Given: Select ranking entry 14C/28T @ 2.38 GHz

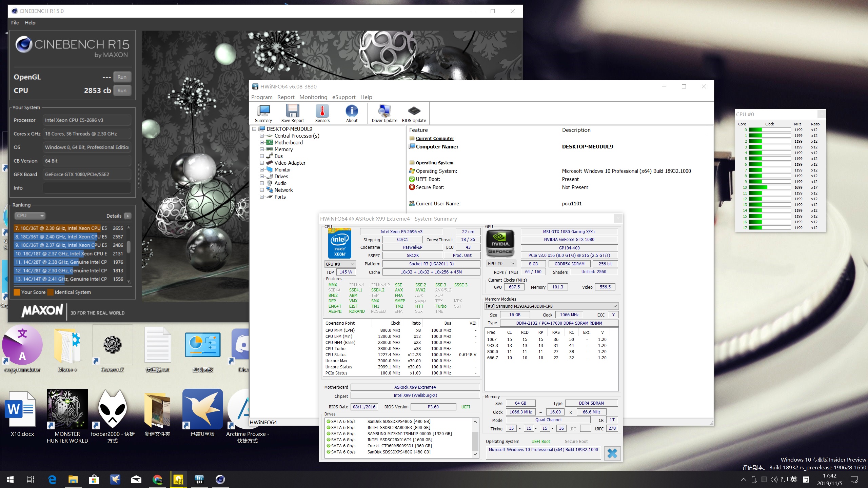Looking at the screenshot, I should click(x=69, y=262).
